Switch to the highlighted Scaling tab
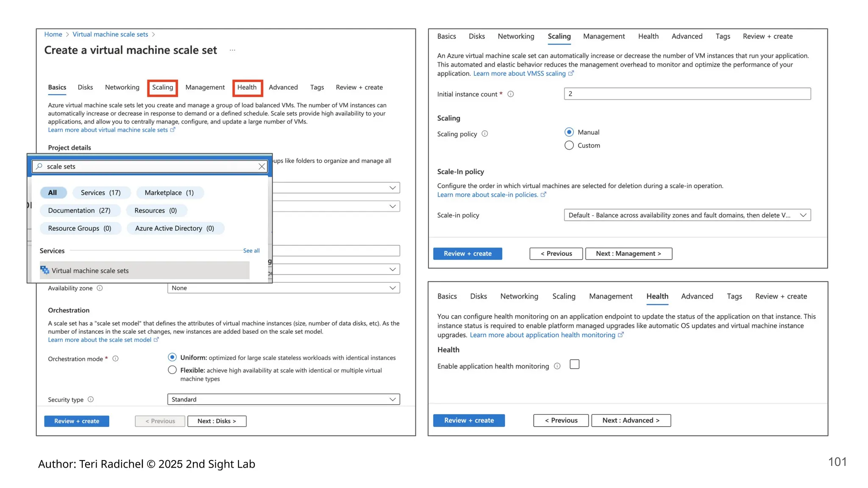Viewport: 868px width, 488px height. click(x=162, y=87)
